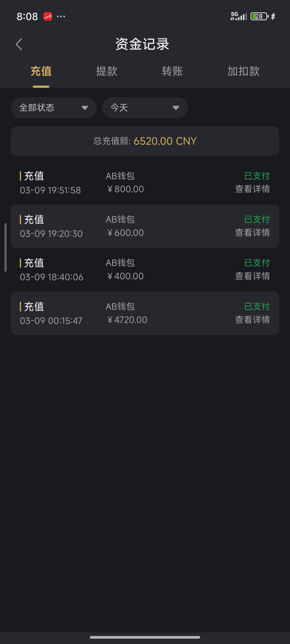
Task: Click the arrow beside 全部状态
Action: (85, 108)
